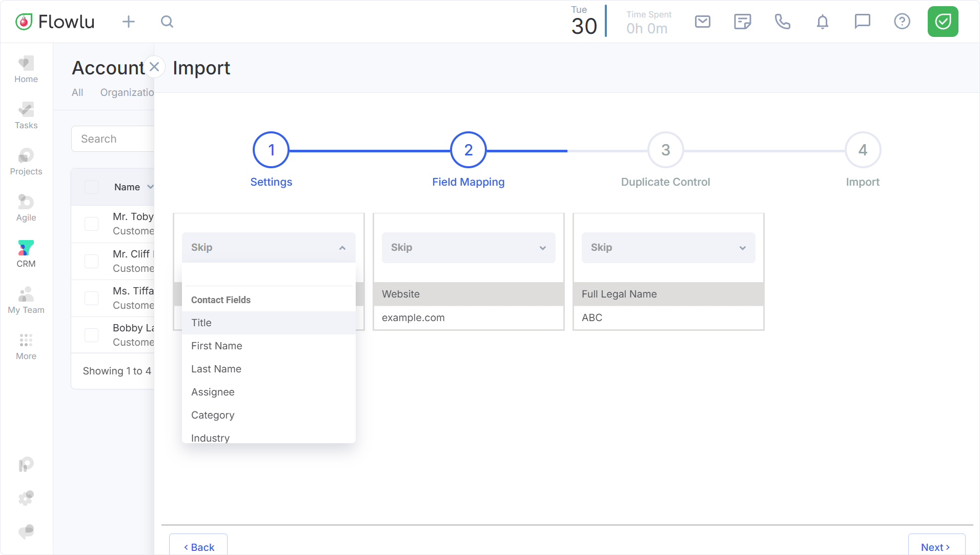Go to Projects in the sidebar
The image size is (980, 555).
[26, 162]
